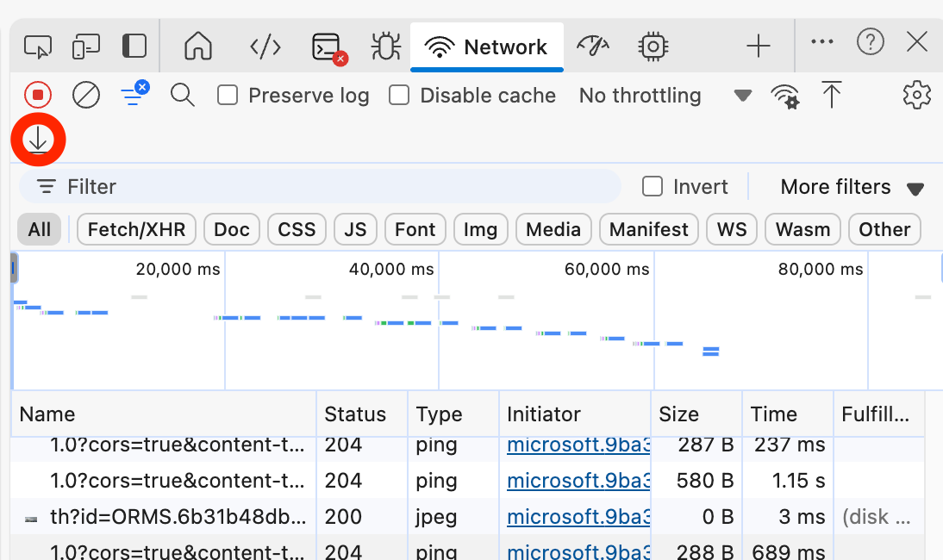The width and height of the screenshot is (943, 560).
Task: Open the Sources bug icon
Action: (385, 47)
